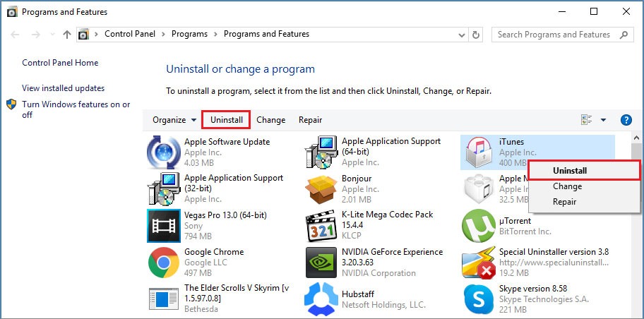Go up one folder level arrow
This screenshot has height=319, width=644.
coord(67,35)
